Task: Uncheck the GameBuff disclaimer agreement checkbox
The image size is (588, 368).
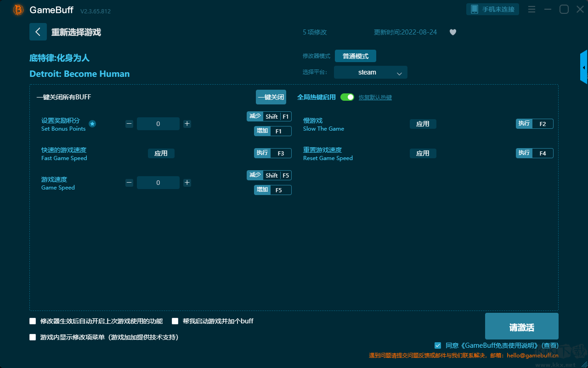Action: click(438, 345)
